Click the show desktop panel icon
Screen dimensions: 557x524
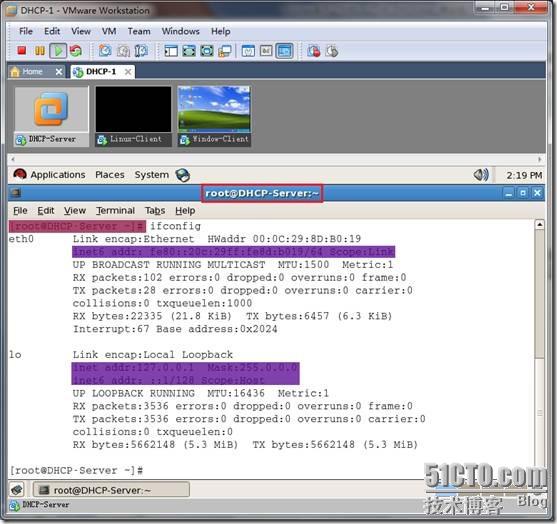tap(17, 490)
